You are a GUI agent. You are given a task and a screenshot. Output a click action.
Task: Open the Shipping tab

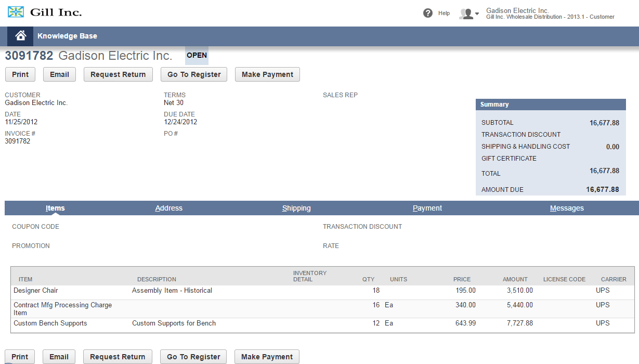click(x=296, y=207)
